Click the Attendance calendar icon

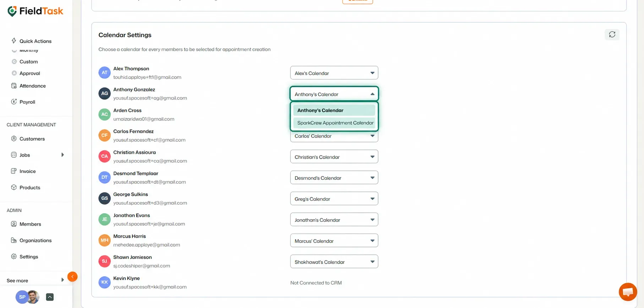(x=14, y=86)
